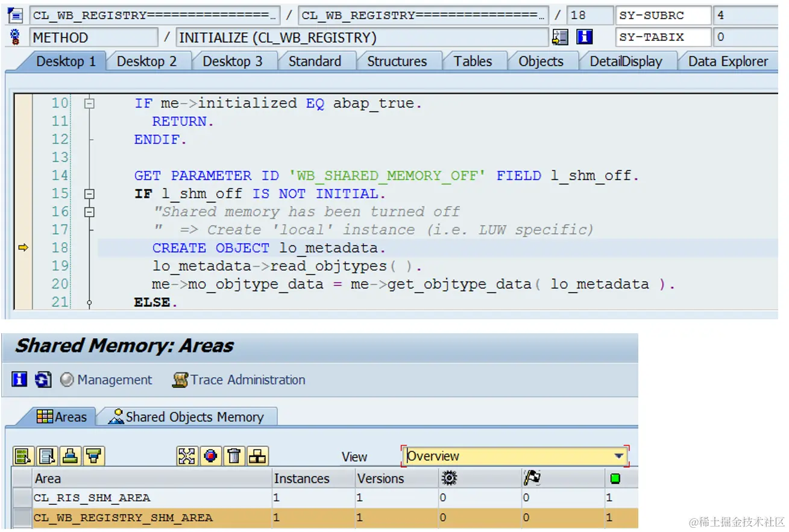Click the green square icon column header
Screen dimensions: 789x532
click(621, 478)
